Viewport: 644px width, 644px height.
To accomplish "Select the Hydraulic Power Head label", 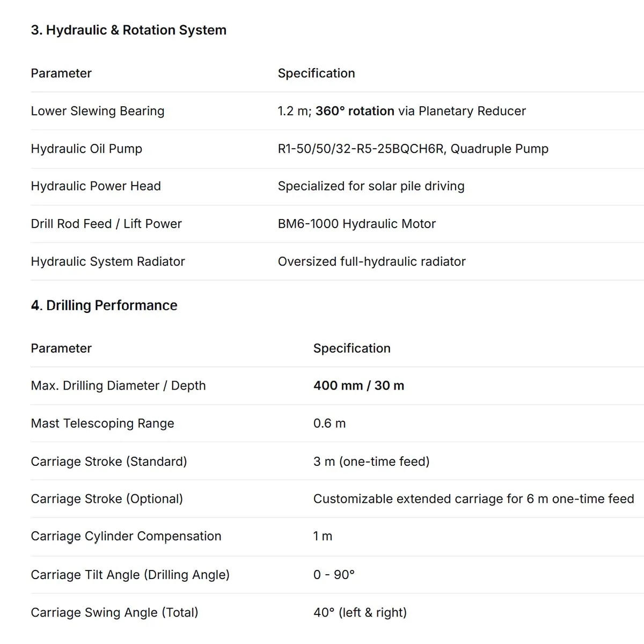I will 96,186.
